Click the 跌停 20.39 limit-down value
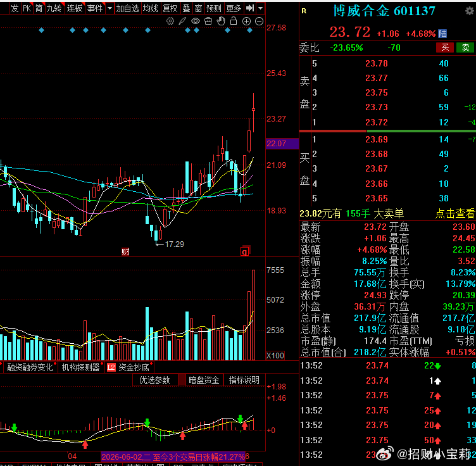 (463, 295)
